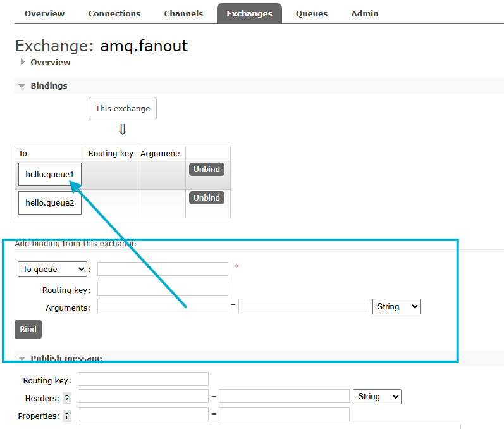Viewport: 504px width, 429px height.
Task: Click the Bind button
Action: [28, 329]
